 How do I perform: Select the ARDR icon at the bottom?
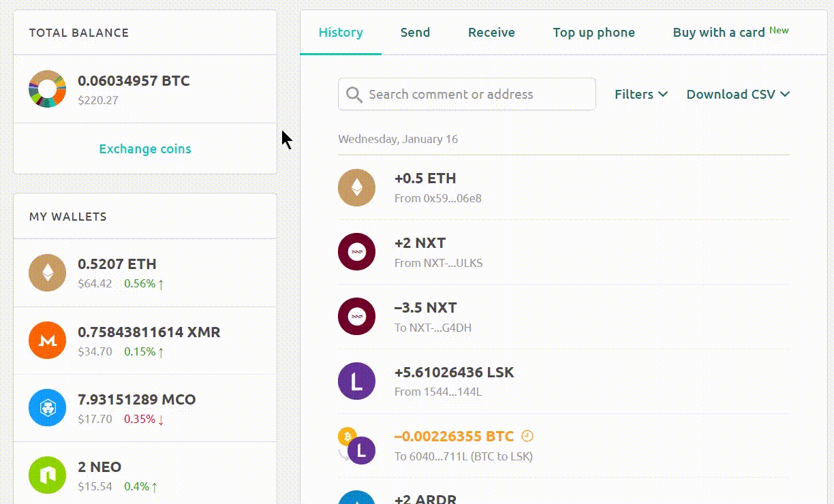coord(356,499)
